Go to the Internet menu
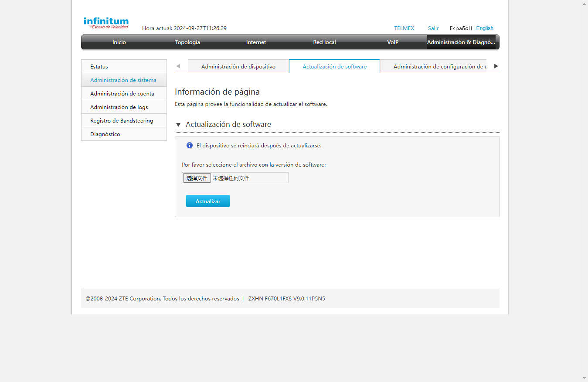This screenshot has height=382, width=588. 256,42
